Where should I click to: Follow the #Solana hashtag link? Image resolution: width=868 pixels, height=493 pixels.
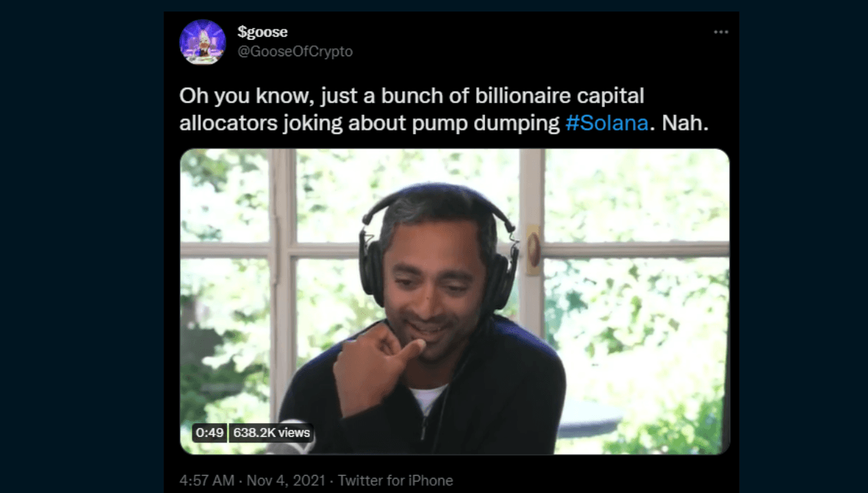click(x=606, y=123)
